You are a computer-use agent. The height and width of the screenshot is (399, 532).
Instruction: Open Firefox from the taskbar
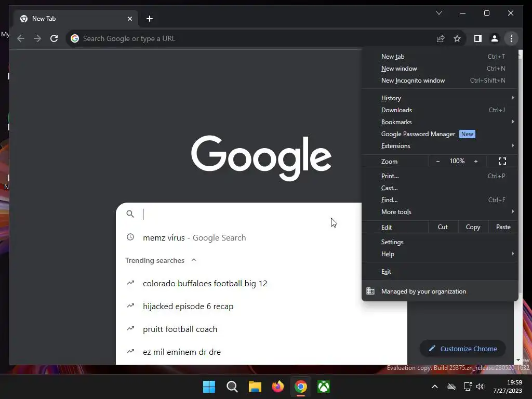tap(278, 387)
